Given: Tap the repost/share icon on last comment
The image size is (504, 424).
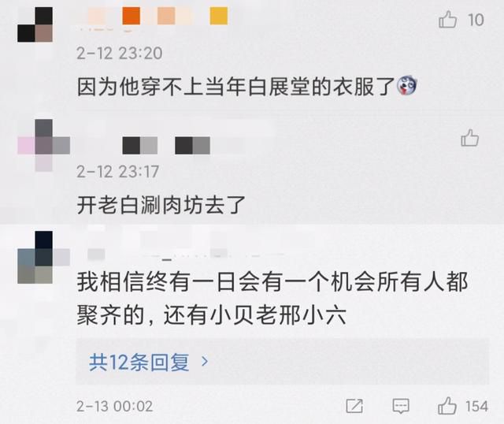Looking at the screenshot, I should click(354, 406).
